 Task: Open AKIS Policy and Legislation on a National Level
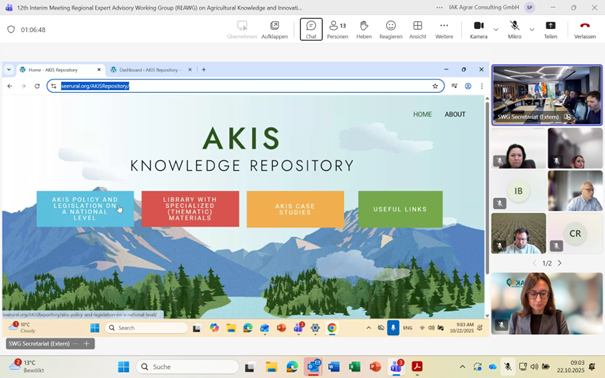(85, 209)
